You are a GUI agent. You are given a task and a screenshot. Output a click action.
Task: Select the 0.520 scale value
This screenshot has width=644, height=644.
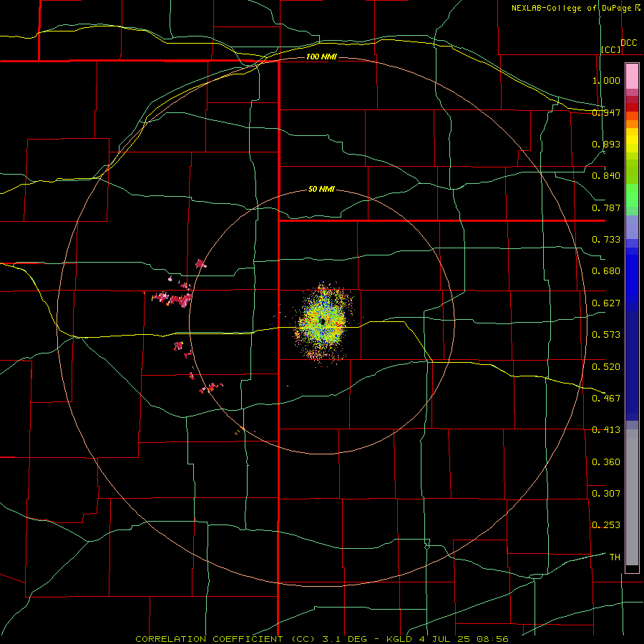point(606,367)
